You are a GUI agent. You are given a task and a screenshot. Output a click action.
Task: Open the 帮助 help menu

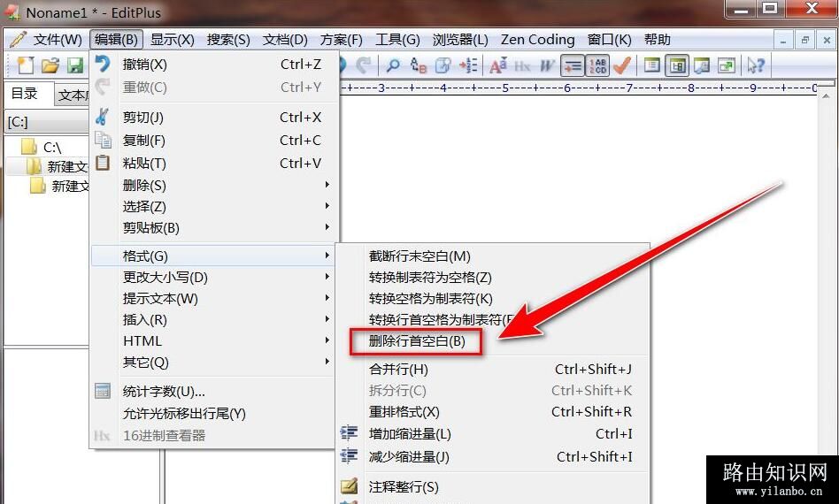[x=657, y=40]
